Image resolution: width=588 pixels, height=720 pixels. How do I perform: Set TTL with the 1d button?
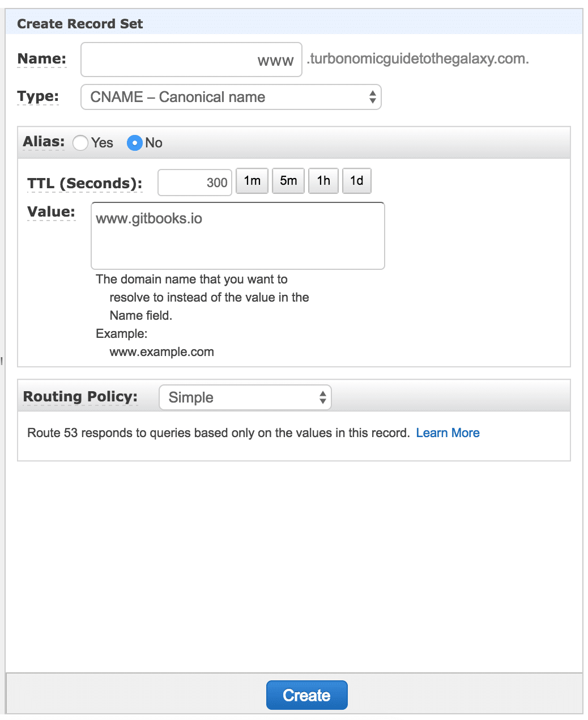pos(357,181)
